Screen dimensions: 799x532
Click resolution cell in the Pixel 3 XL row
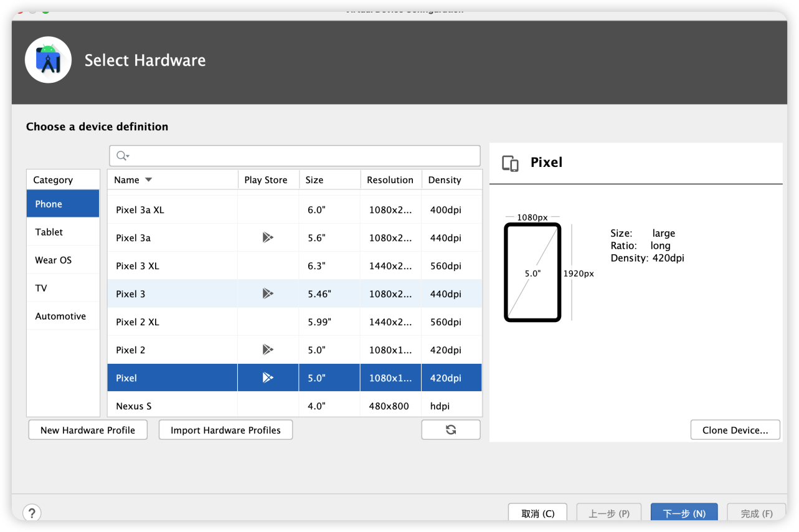pos(390,266)
